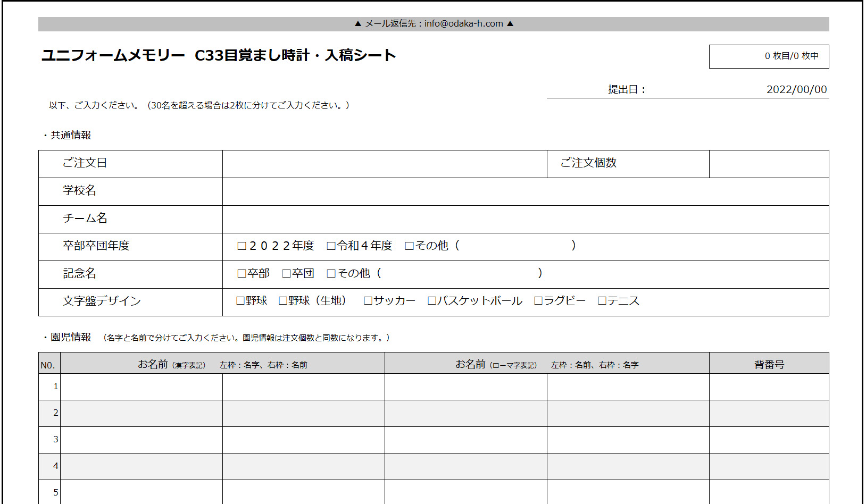Select row number 3 cell
This screenshot has height=504, width=866.
[49, 440]
